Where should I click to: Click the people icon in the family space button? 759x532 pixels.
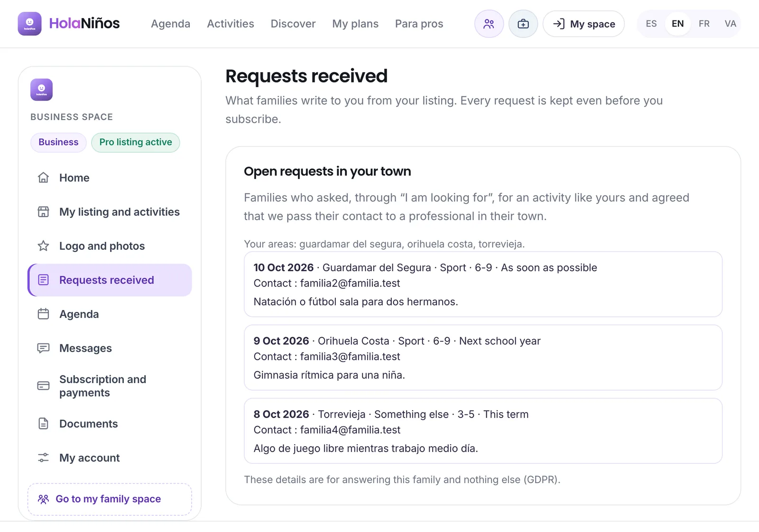pos(43,499)
